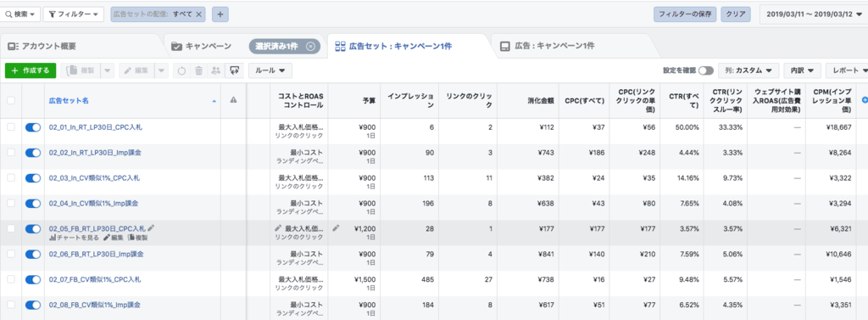Check the checkbox for 02_03_In_CV類似1%_CPC入札
The image size is (868, 320).
tap(11, 178)
